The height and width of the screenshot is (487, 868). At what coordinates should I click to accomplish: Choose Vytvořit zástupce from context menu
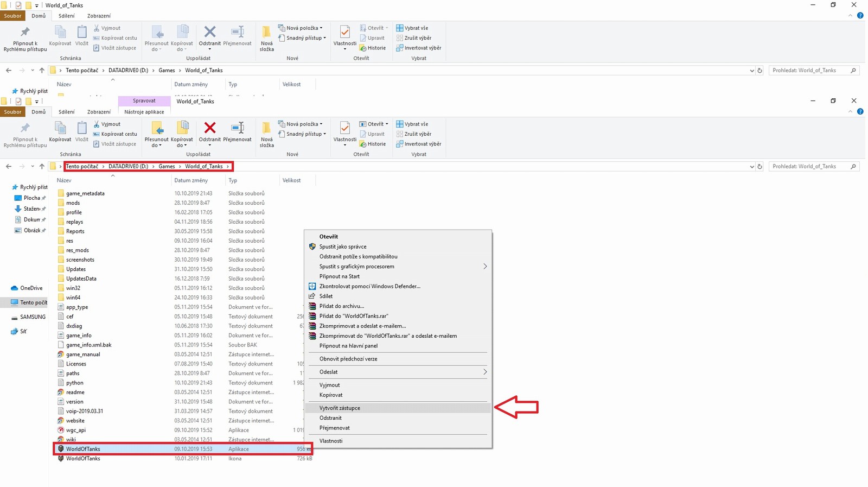[340, 408]
